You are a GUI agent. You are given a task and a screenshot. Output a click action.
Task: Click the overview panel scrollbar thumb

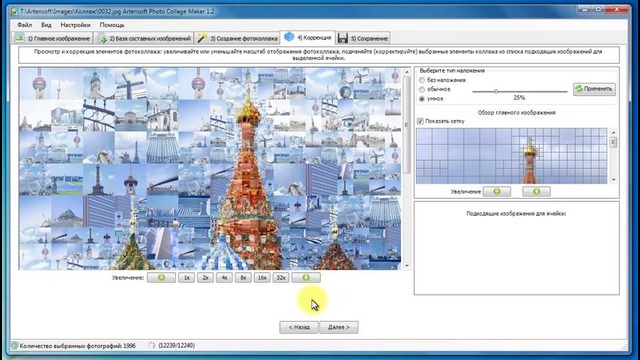click(613, 142)
